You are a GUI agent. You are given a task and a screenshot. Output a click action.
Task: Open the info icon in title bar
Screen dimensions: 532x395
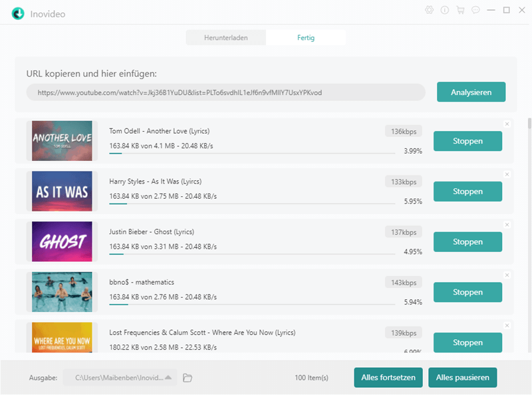[x=445, y=10]
